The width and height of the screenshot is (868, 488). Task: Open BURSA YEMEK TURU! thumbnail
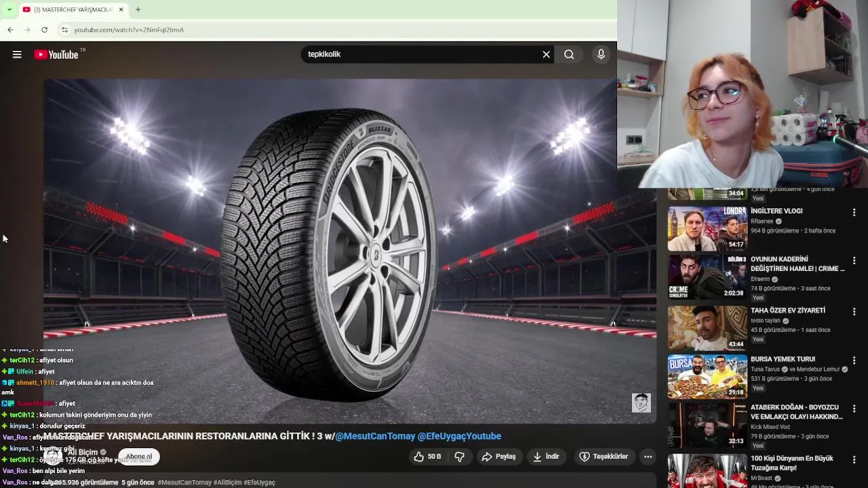click(x=707, y=377)
